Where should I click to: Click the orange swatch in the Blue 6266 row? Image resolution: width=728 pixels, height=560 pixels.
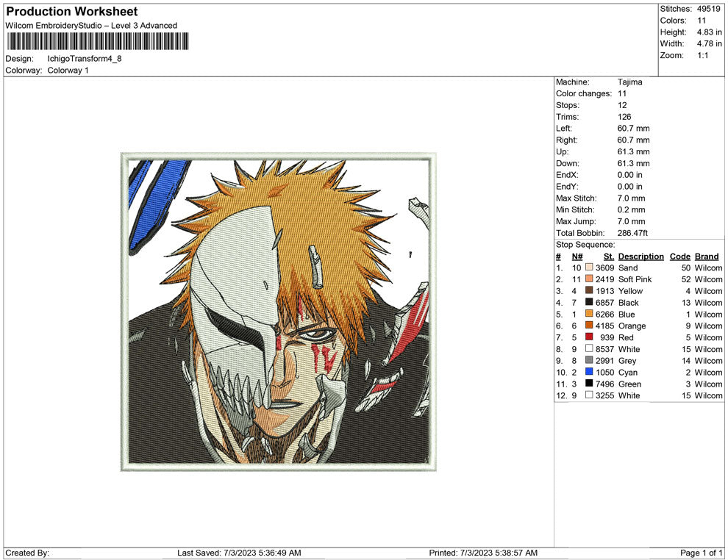589,314
